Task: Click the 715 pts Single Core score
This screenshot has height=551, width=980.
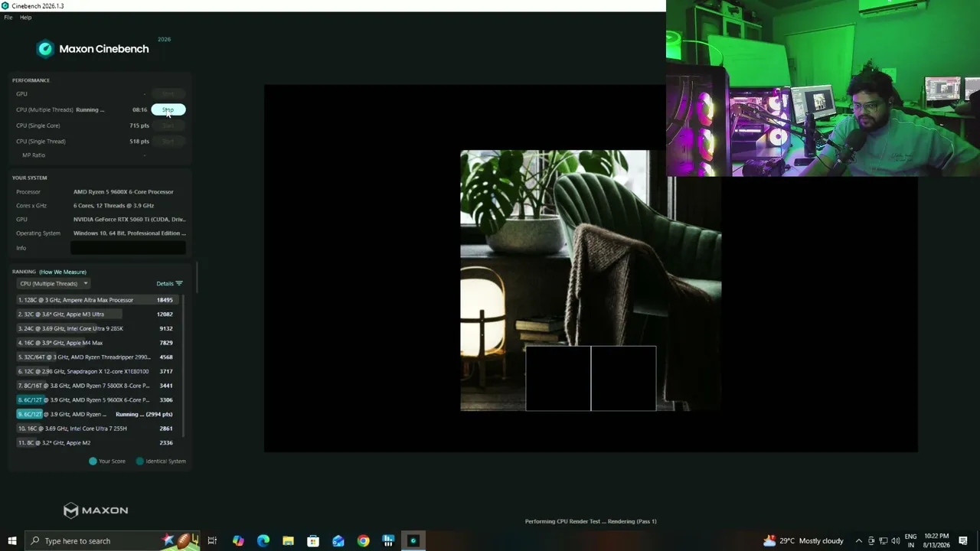Action: point(139,126)
